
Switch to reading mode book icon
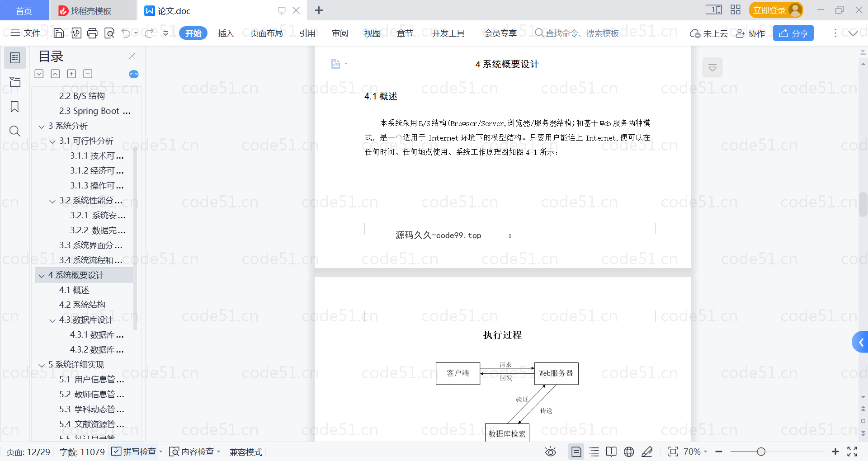(611, 452)
